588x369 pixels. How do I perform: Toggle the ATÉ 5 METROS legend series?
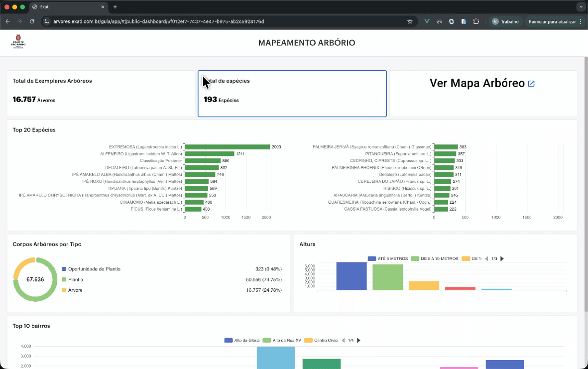pos(388,259)
